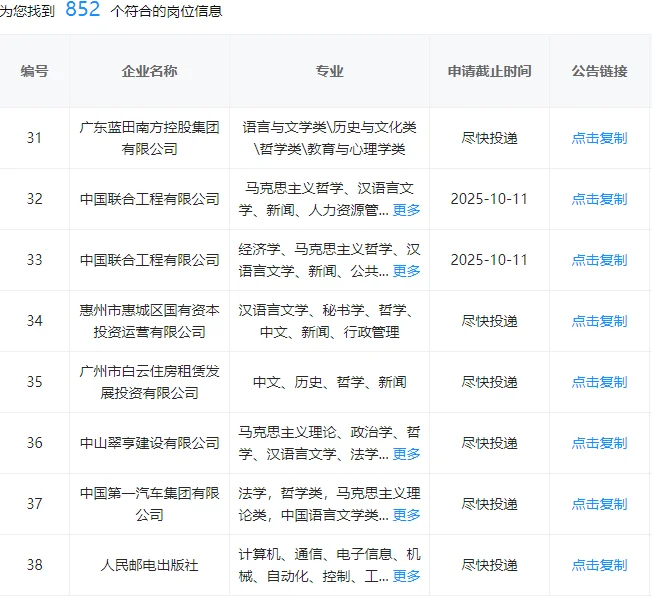The height and width of the screenshot is (596, 652).
Task: Copy announcement link for row 32
Action: 599,199
